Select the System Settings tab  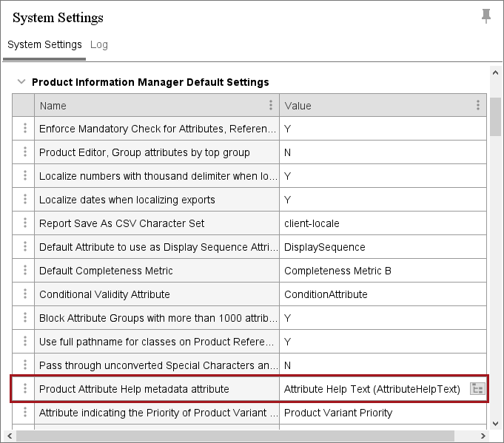tap(44, 44)
